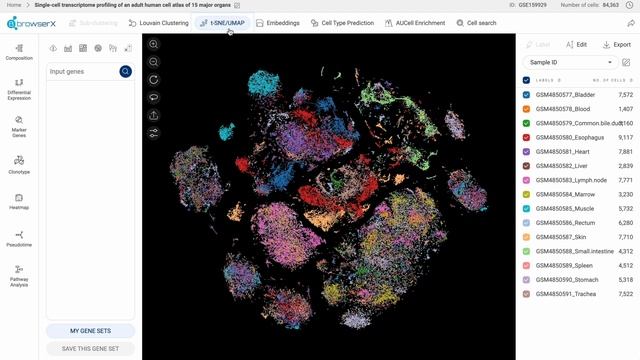Open the Sample ID dropdown

(x=570, y=62)
